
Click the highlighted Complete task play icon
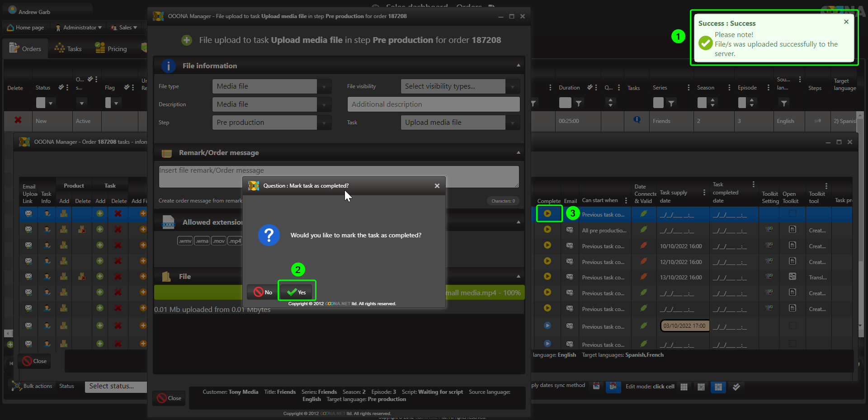coord(547,213)
